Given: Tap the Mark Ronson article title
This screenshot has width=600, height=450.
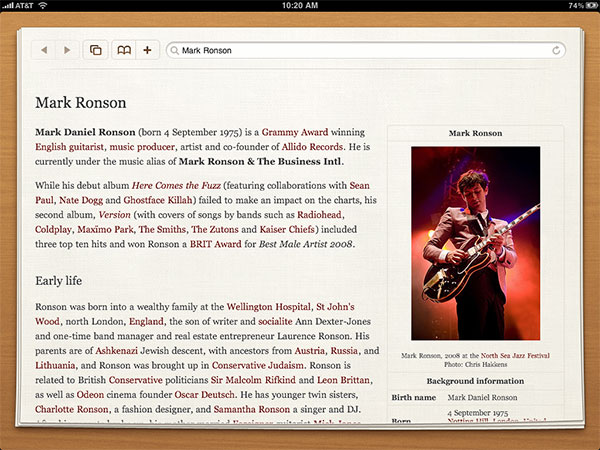Looking at the screenshot, I should click(x=81, y=103).
